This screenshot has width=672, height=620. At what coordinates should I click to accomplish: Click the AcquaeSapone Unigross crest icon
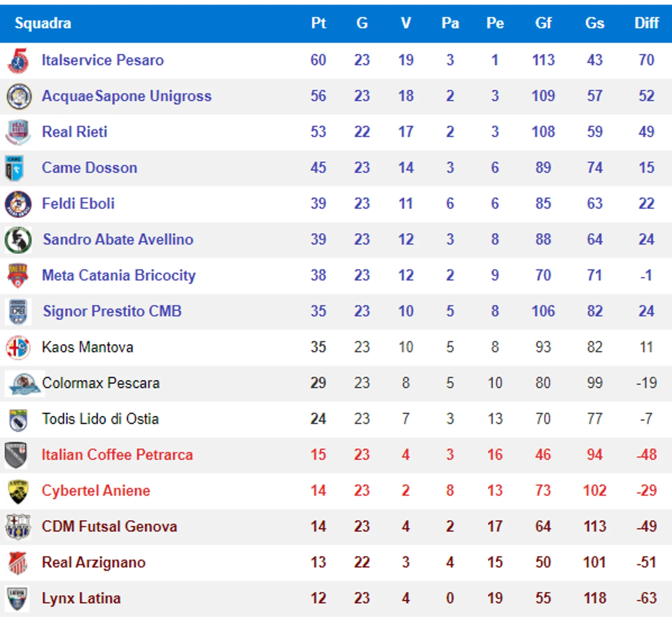coord(19,96)
